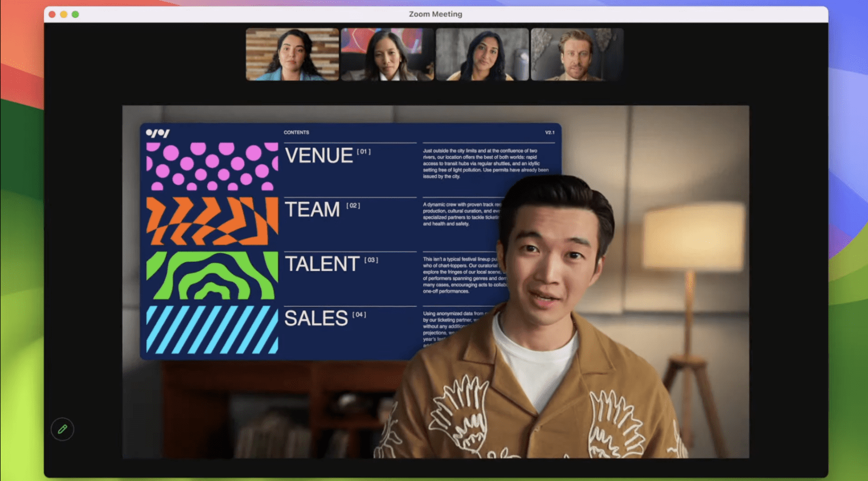Click the [01] section number
The height and width of the screenshot is (481, 868).
[363, 151]
